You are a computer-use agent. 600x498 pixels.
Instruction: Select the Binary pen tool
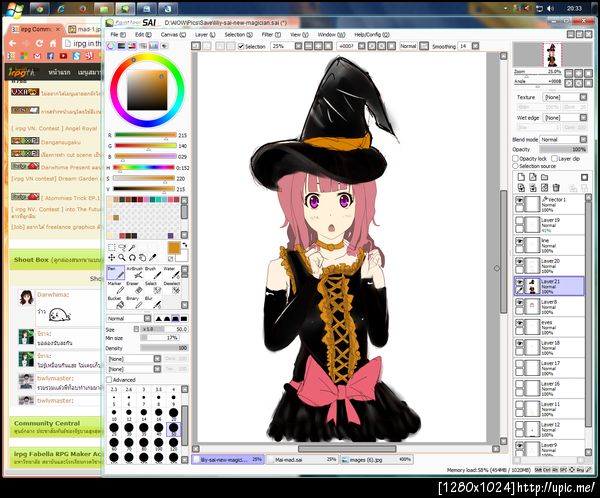pyautogui.click(x=134, y=302)
